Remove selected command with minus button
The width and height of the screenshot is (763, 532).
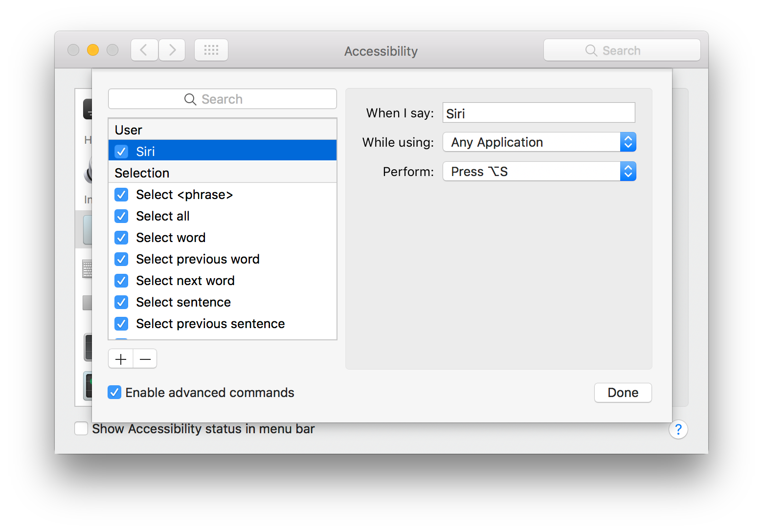[x=145, y=359]
